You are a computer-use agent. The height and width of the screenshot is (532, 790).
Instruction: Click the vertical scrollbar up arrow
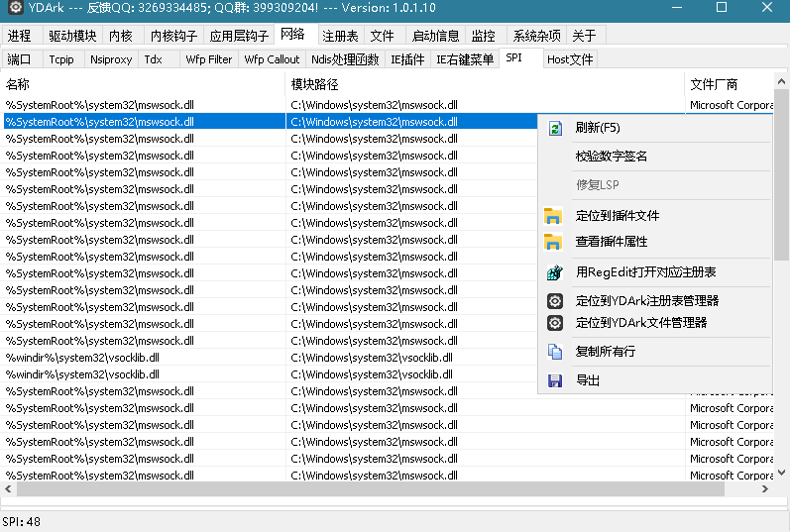click(x=781, y=81)
